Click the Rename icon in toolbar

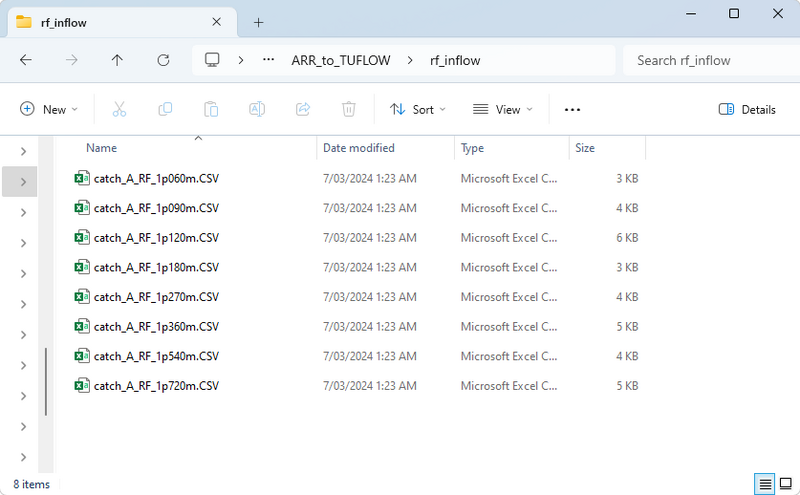click(257, 109)
